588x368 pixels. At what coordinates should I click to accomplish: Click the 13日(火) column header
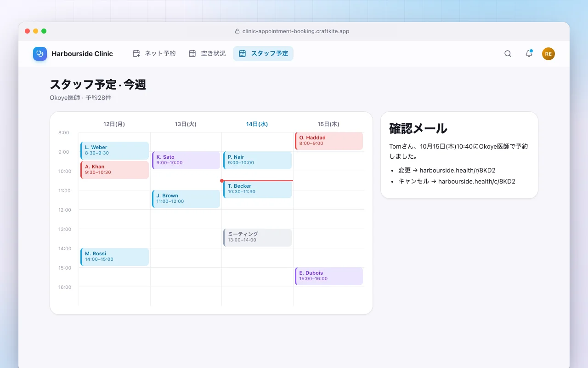(186, 124)
